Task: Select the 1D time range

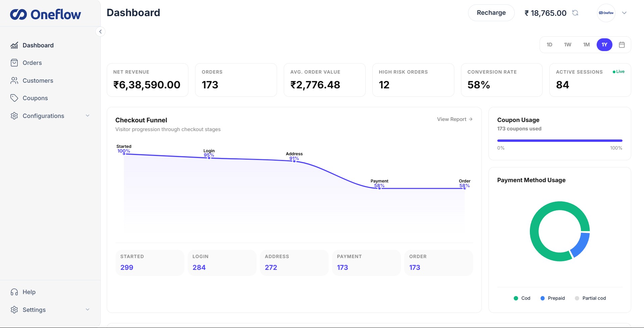Action: pos(549,44)
